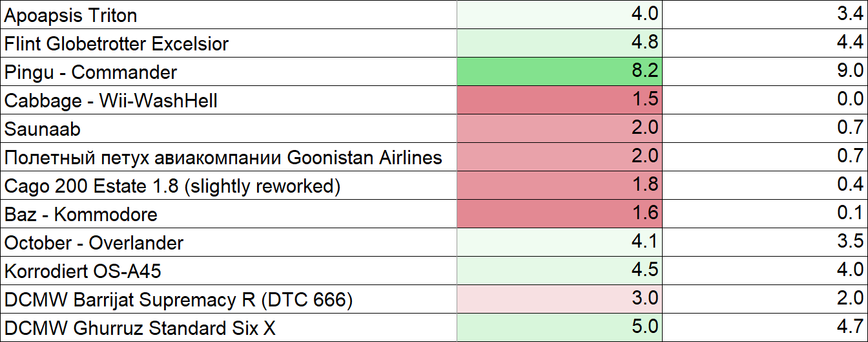The image size is (868, 342).
Task: Click the green 8.2 score cell
Action: point(559,72)
